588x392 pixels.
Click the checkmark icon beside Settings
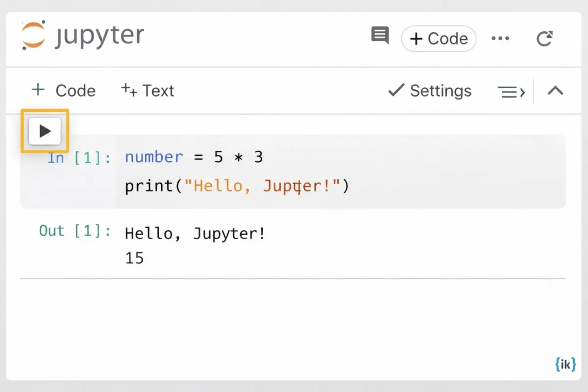[x=395, y=90]
